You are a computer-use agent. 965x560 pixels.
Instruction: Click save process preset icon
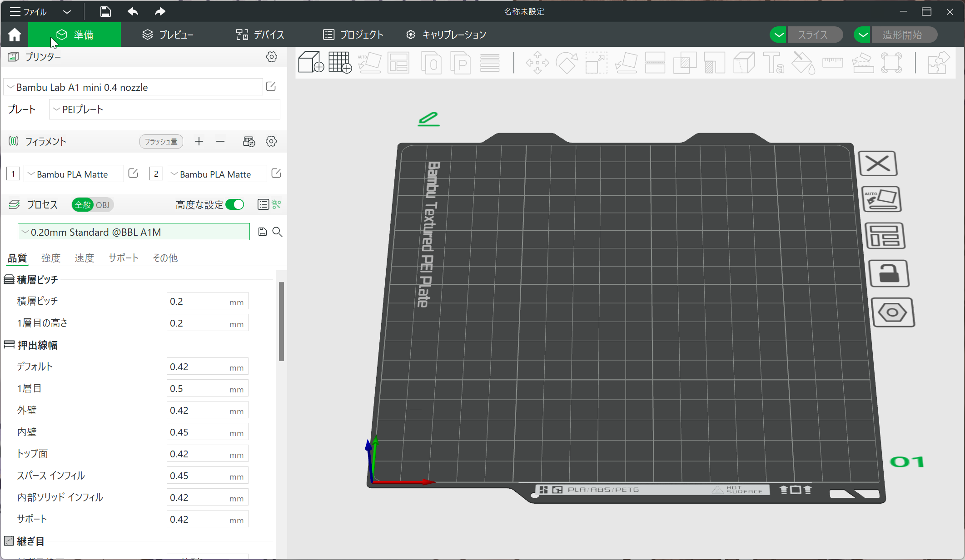click(x=262, y=232)
